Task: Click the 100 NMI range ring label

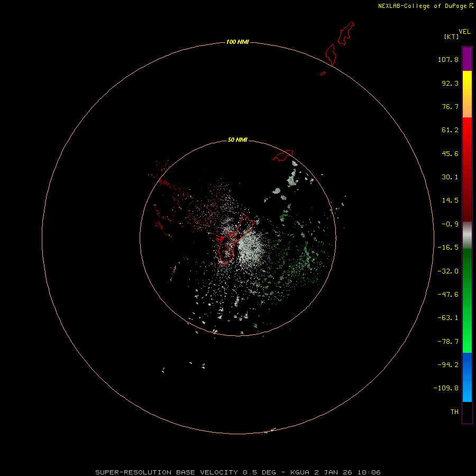Action: pyautogui.click(x=237, y=42)
